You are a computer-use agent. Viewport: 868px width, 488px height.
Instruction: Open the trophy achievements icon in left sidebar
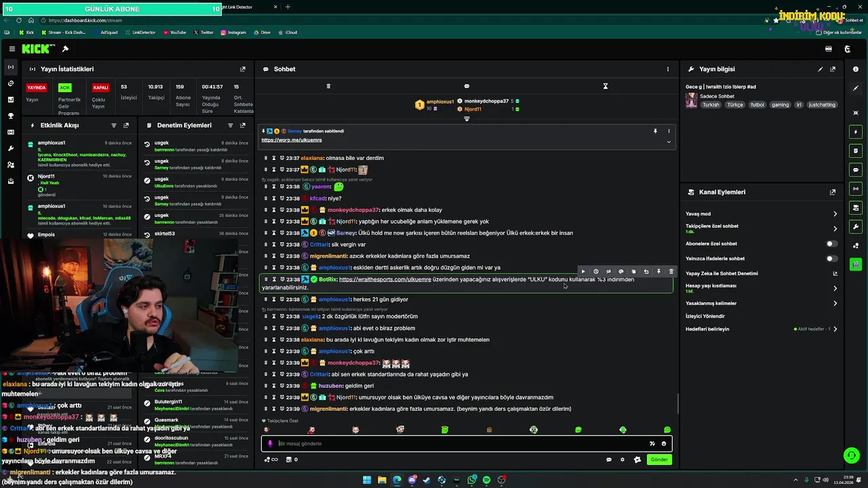tap(10, 116)
